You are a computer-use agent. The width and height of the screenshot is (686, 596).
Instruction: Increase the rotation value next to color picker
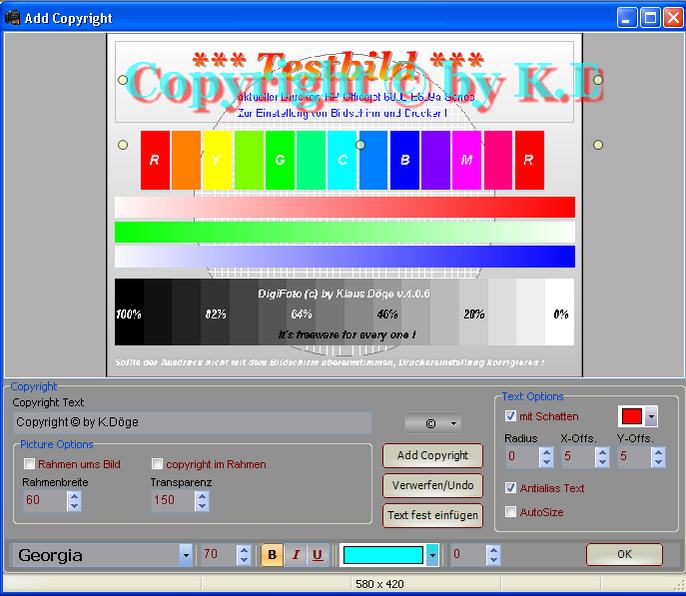click(494, 550)
